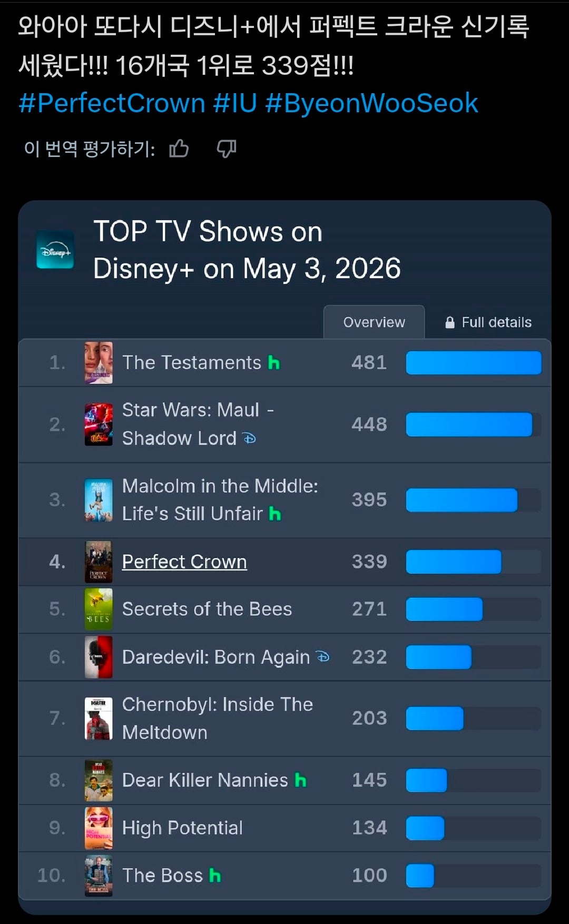Click the lock icon on Full details
Viewport: 569px width, 924px height.
pos(450,322)
